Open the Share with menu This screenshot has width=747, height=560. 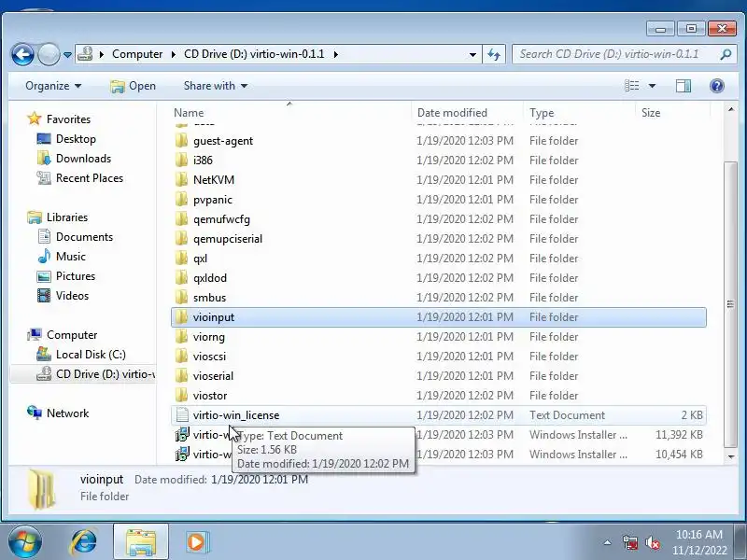216,86
